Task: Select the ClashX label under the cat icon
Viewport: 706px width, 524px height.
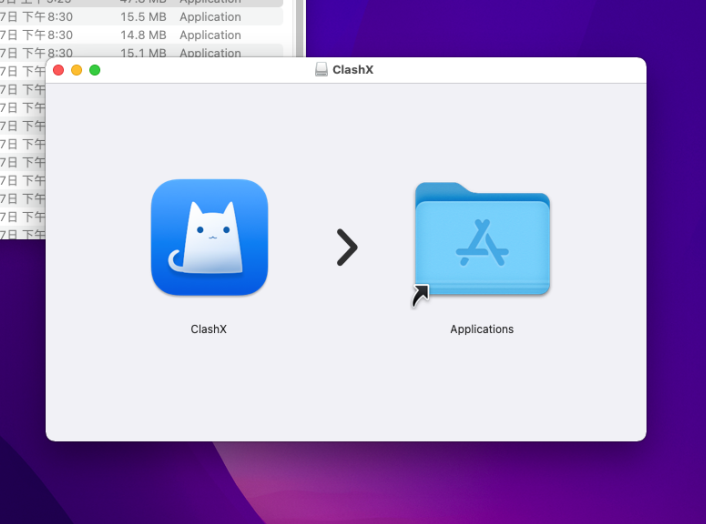Action: [x=208, y=329]
